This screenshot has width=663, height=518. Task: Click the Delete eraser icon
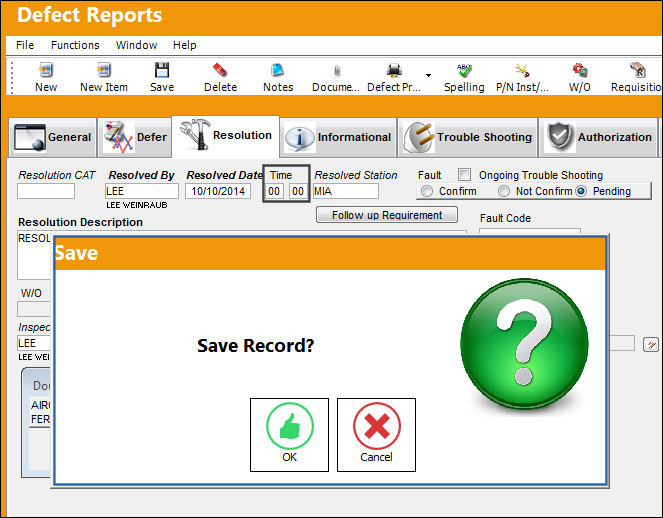[220, 70]
